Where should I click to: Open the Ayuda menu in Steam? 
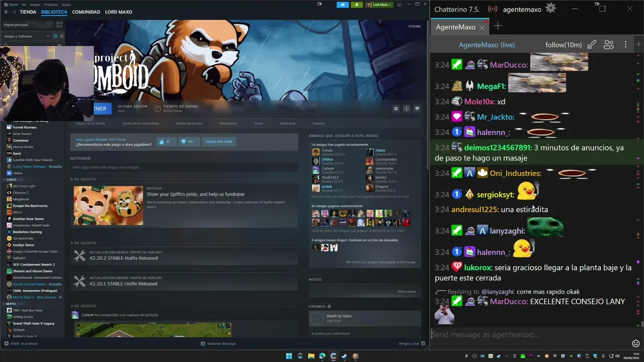coord(66,5)
